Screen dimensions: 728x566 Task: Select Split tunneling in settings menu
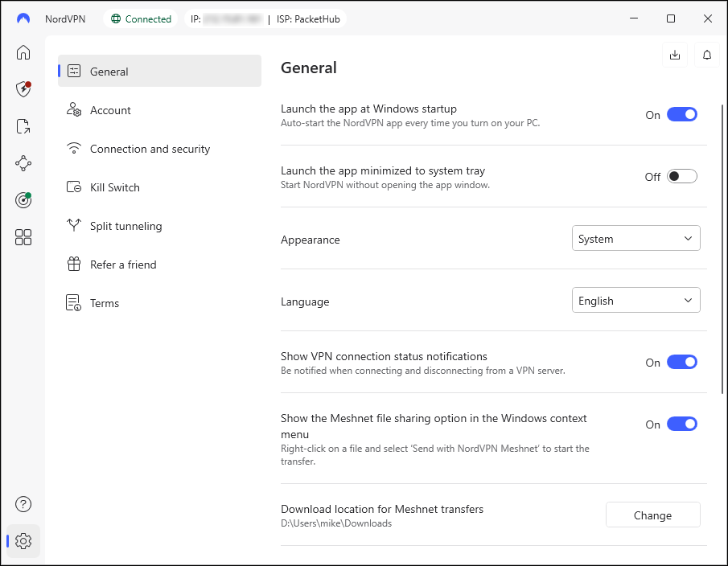125,226
